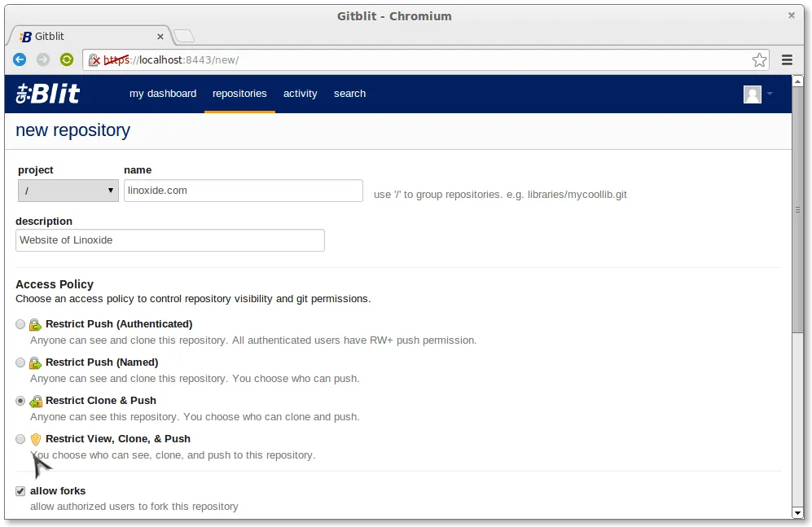Close the Gitblit browser tab

pyautogui.click(x=160, y=37)
